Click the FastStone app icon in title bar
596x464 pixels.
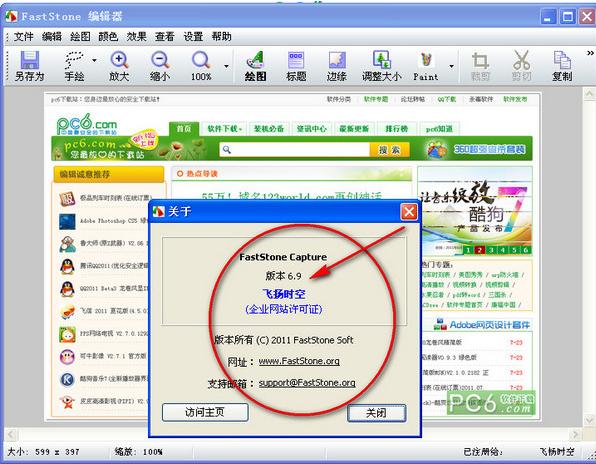click(11, 16)
